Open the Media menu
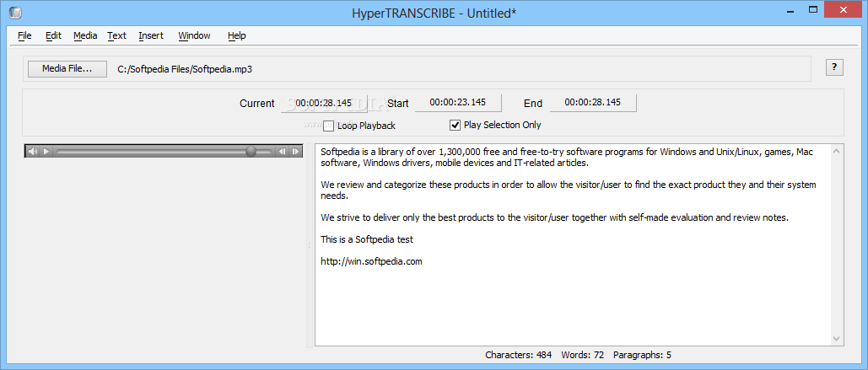The height and width of the screenshot is (370, 868). pos(85,35)
